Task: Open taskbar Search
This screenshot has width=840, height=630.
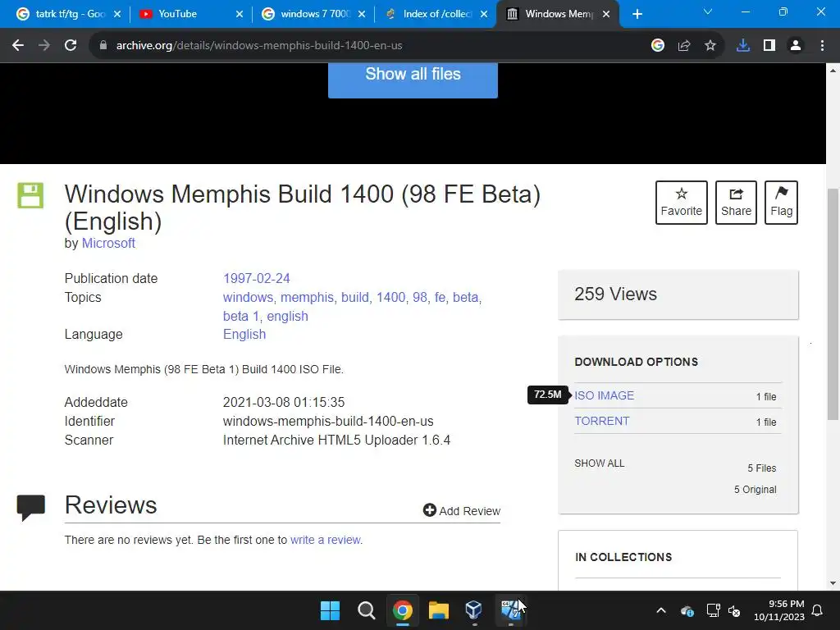Action: pos(367,610)
